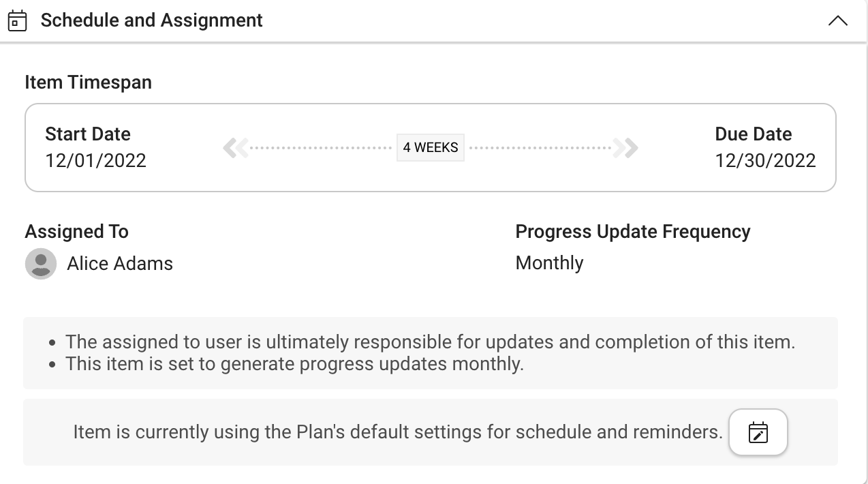
Task: Click the Due Date 12/30/2022 value
Action: click(765, 161)
